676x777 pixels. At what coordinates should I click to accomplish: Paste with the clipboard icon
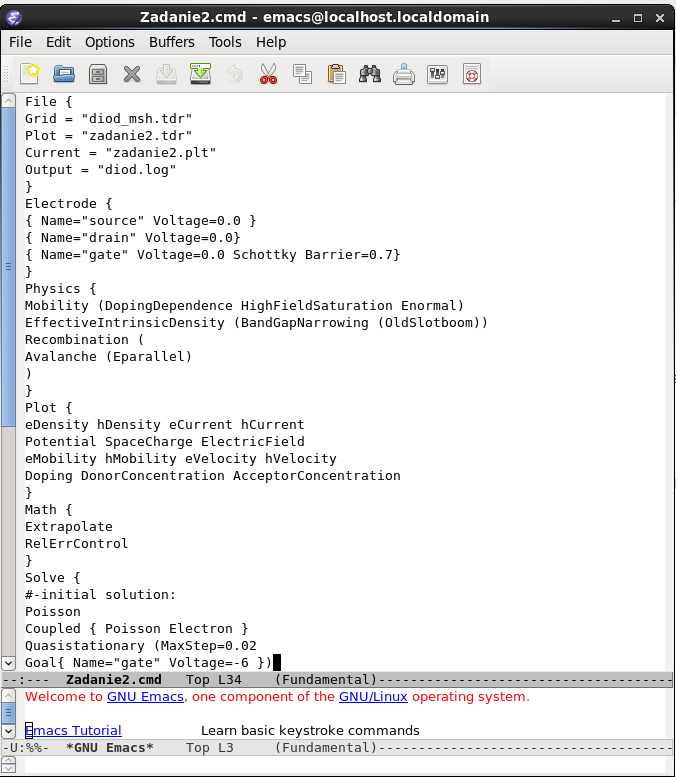(x=337, y=74)
